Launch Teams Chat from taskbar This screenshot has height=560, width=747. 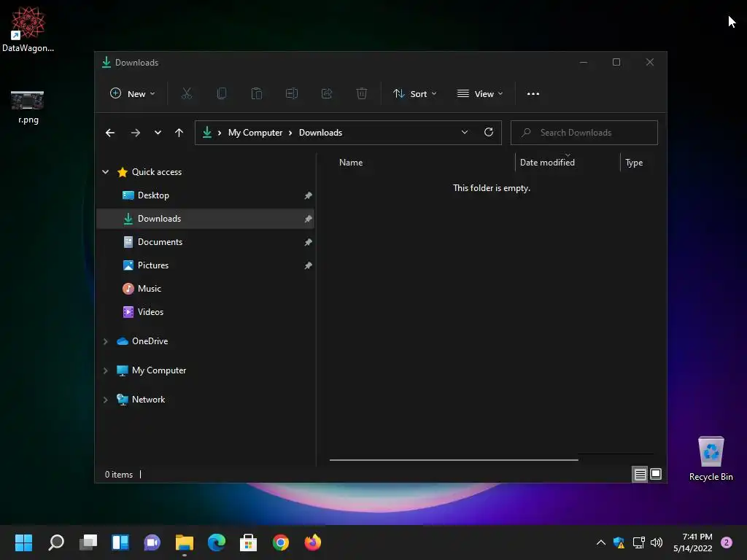pos(152,542)
